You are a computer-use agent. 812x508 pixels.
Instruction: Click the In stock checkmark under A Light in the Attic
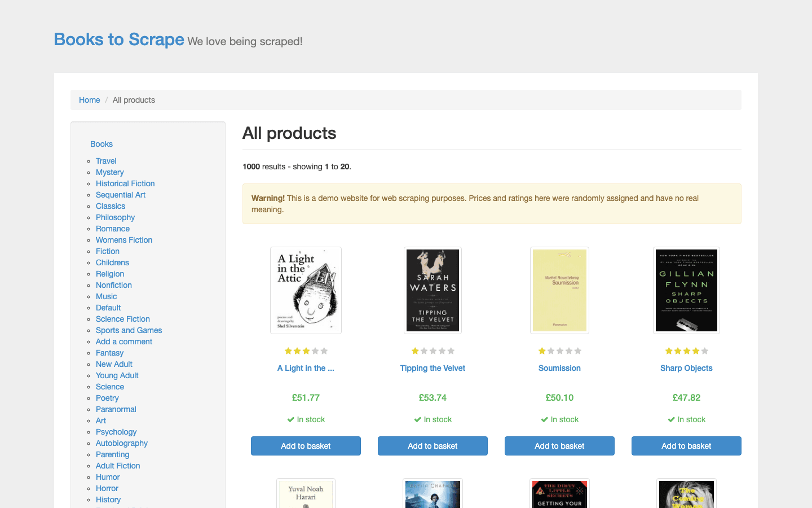point(289,419)
